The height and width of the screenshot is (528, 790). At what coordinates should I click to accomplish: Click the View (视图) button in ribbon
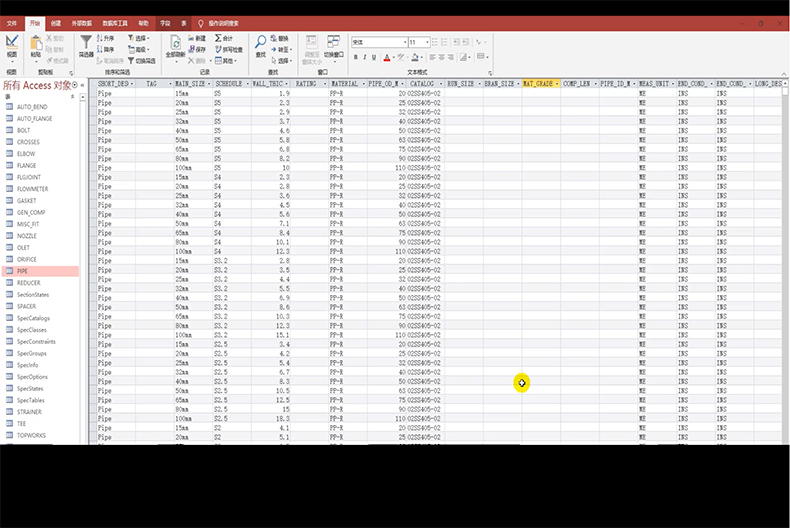(12, 45)
